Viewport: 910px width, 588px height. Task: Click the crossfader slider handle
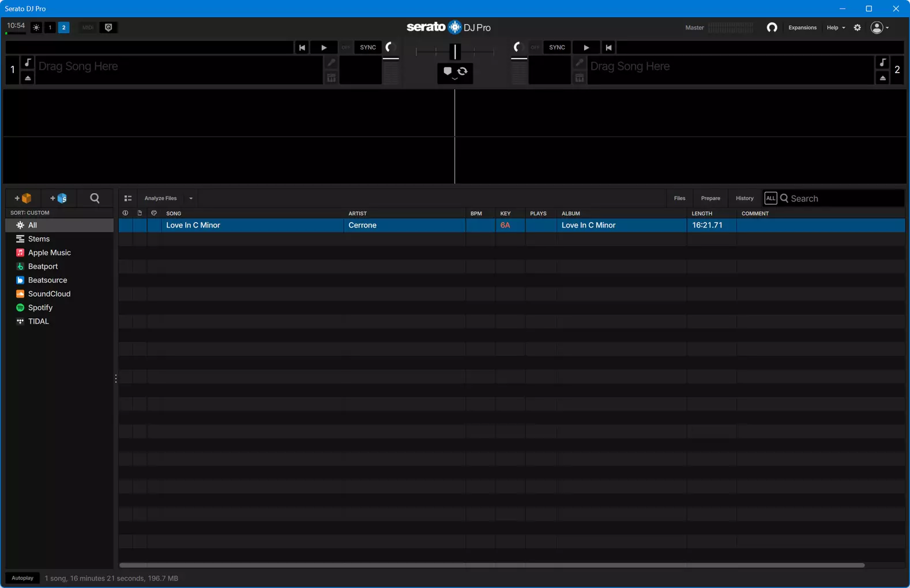pyautogui.click(x=455, y=52)
